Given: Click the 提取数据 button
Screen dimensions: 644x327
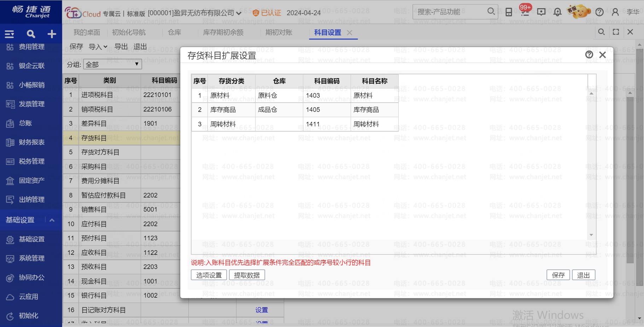Looking at the screenshot, I should point(247,275).
